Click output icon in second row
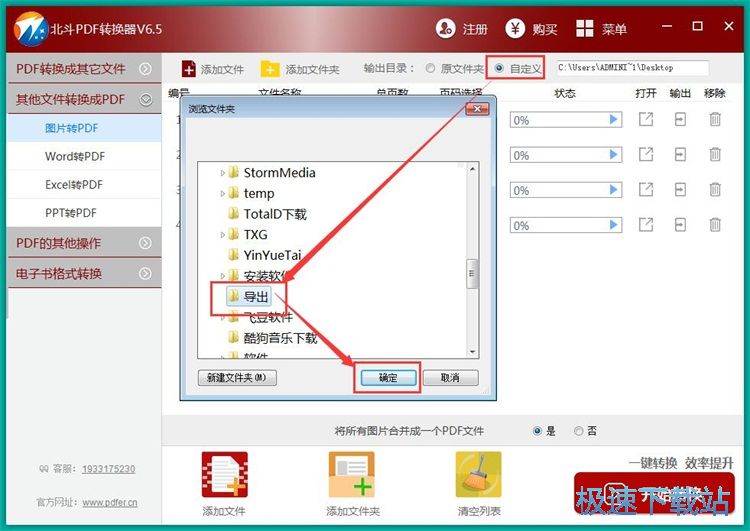The height and width of the screenshot is (531, 750). [680, 155]
